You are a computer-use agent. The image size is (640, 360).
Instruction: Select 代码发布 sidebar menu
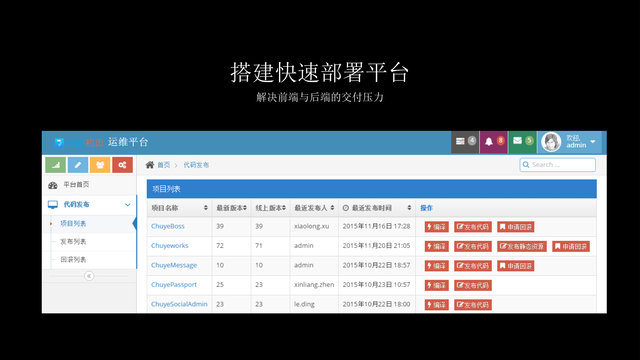[76, 204]
